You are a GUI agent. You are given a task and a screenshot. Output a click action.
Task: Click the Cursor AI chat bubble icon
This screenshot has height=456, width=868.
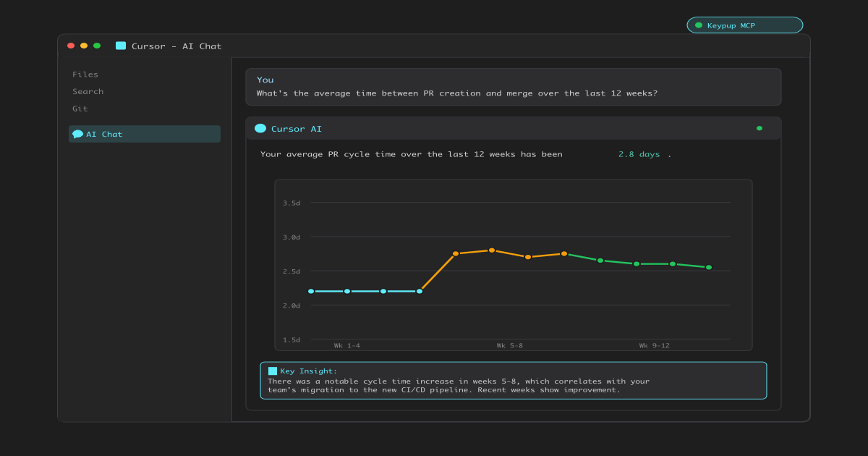tap(260, 128)
